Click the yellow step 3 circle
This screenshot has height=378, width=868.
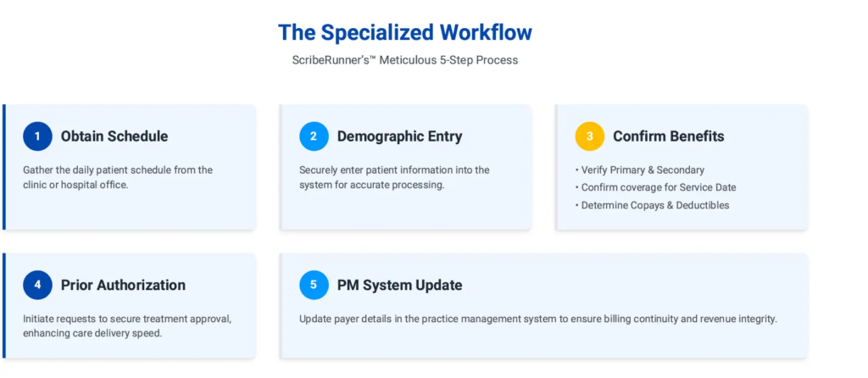(x=589, y=136)
